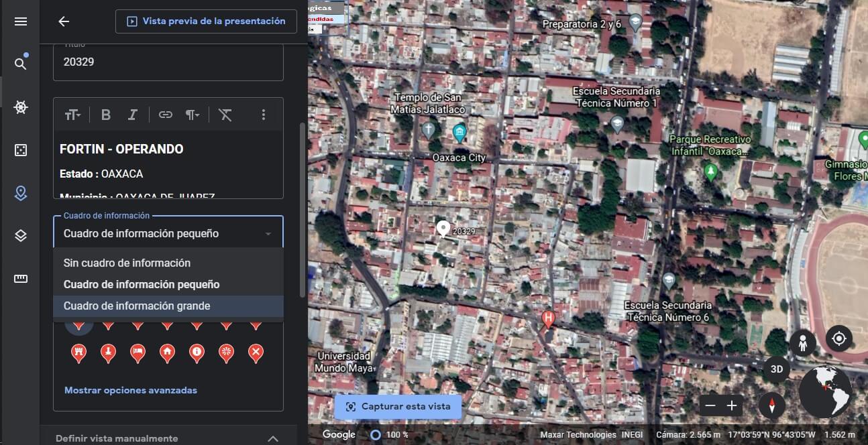
Task: Select the measure ruler tool
Action: pyautogui.click(x=21, y=279)
